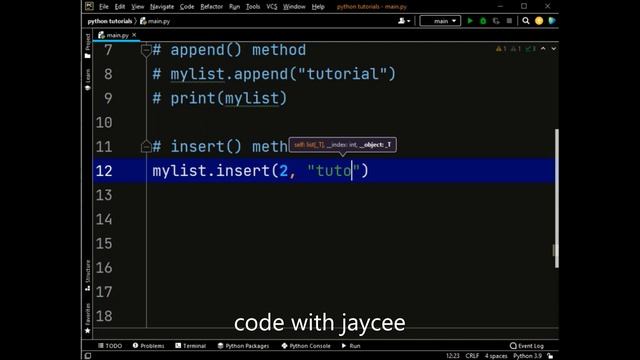Open the Event Log

[x=527, y=346]
